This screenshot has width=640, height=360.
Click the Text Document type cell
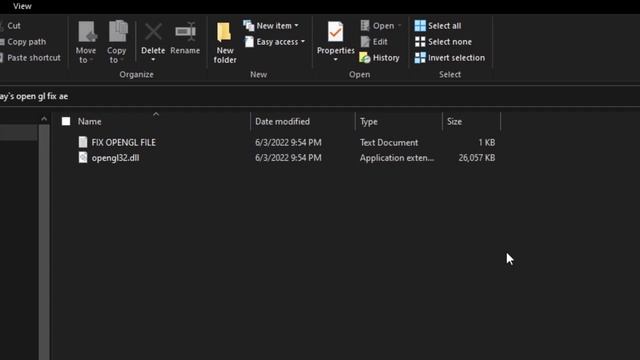pyautogui.click(x=389, y=142)
